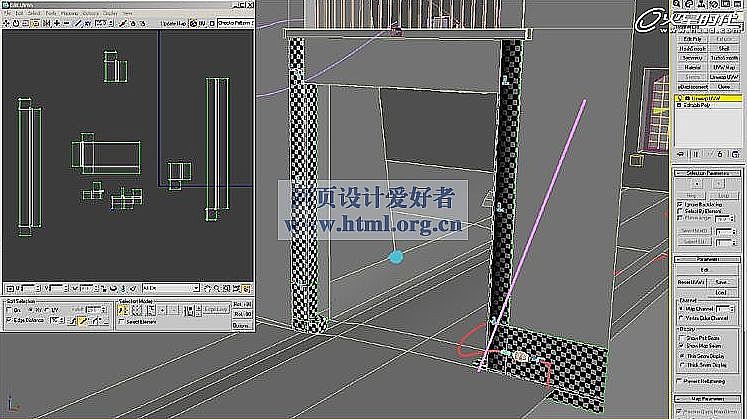Click the Zoom magnifier icon in Edit UVWs bottom bar
The width and height of the screenshot is (747, 419).
pos(217,289)
